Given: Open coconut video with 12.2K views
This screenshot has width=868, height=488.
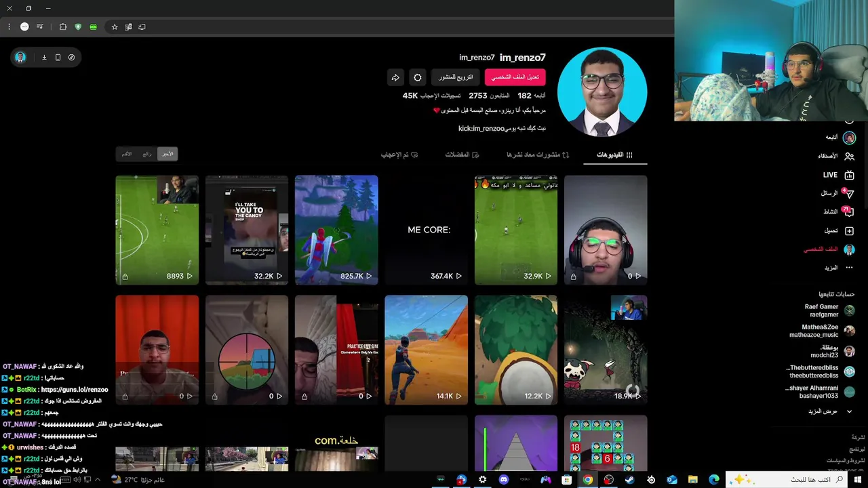Looking at the screenshot, I should pyautogui.click(x=516, y=350).
